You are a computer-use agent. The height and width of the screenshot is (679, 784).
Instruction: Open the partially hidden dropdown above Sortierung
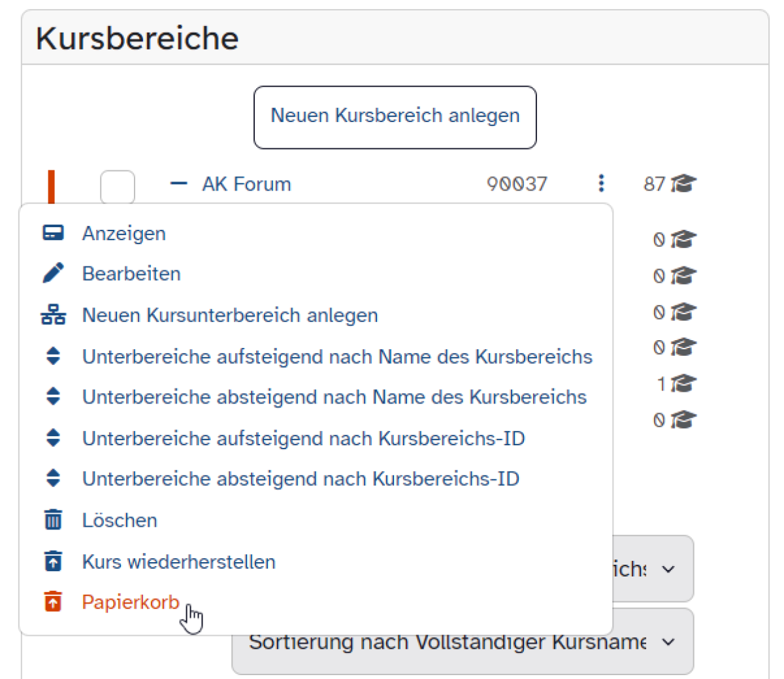click(x=652, y=569)
